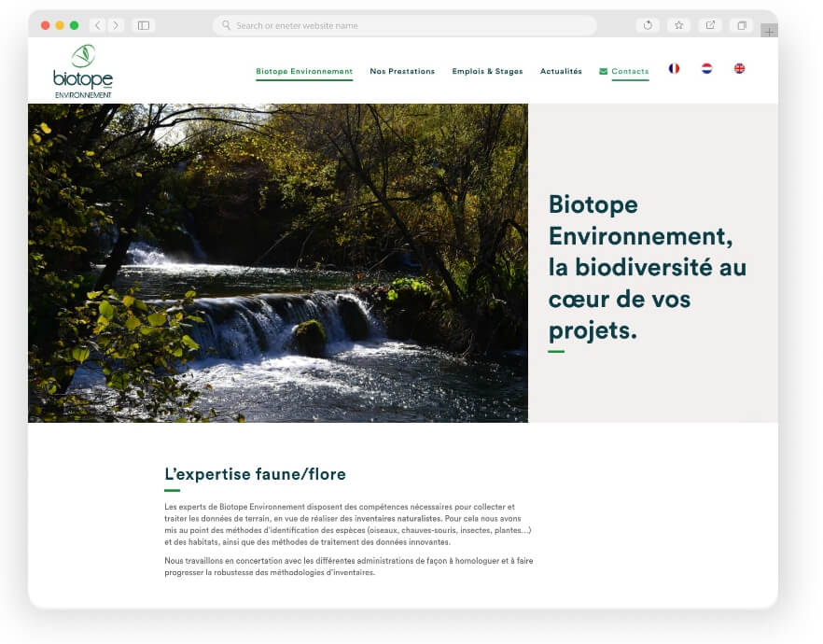Toggle the browser sidebar icon
Viewport: 823px width, 644px height.
144,25
